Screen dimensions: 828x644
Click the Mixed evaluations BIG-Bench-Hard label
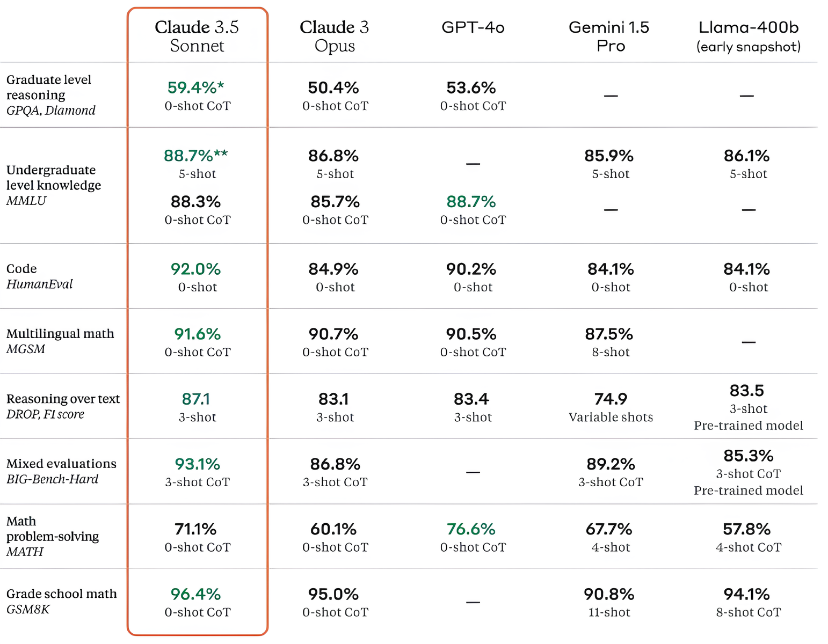(x=61, y=471)
